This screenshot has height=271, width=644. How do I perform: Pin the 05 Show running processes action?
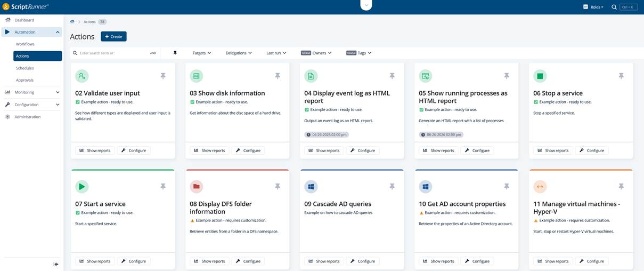507,76
